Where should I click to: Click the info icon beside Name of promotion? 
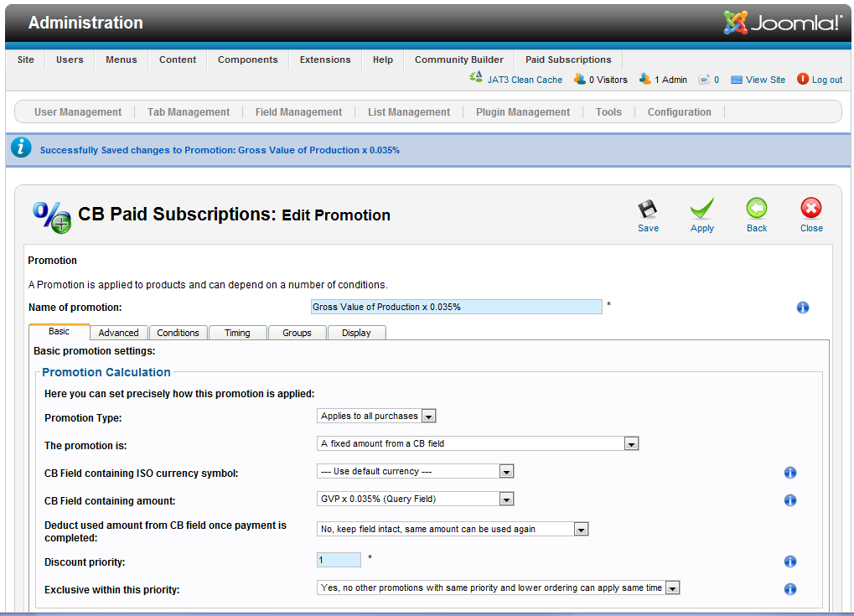pos(802,308)
